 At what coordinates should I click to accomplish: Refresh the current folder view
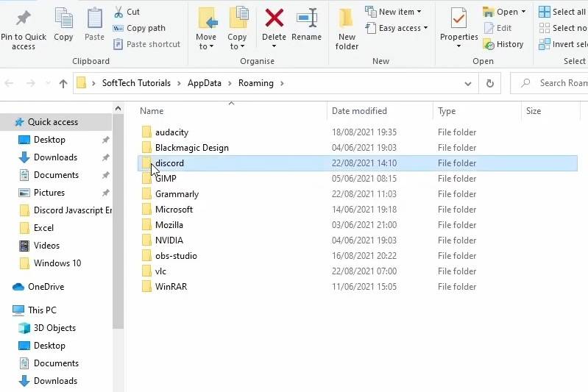click(x=489, y=84)
